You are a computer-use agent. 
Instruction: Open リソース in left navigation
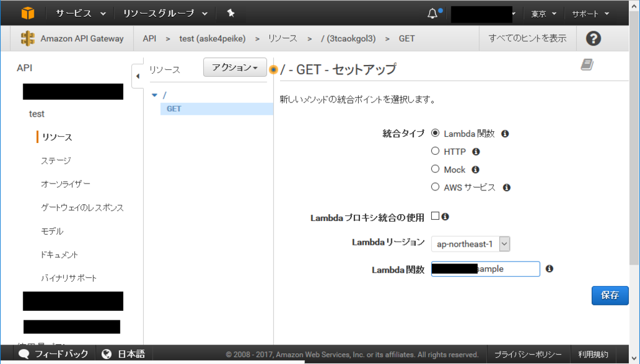[57, 137]
